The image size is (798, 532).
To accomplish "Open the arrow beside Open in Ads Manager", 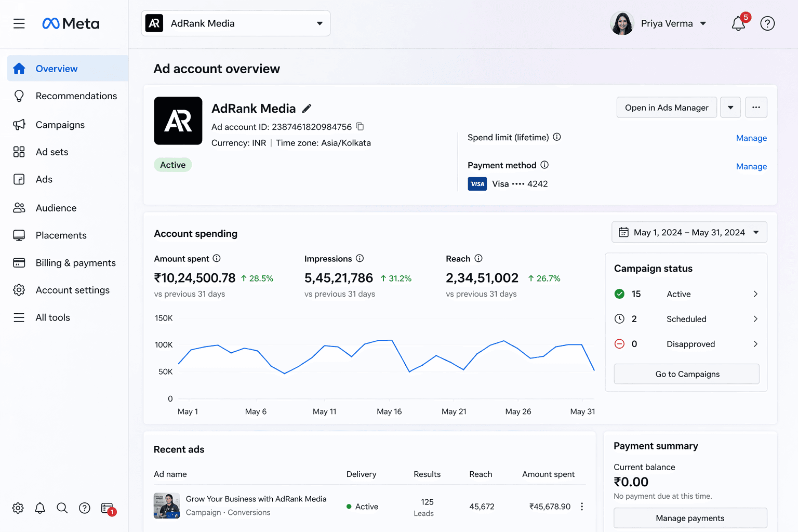I will (x=730, y=108).
